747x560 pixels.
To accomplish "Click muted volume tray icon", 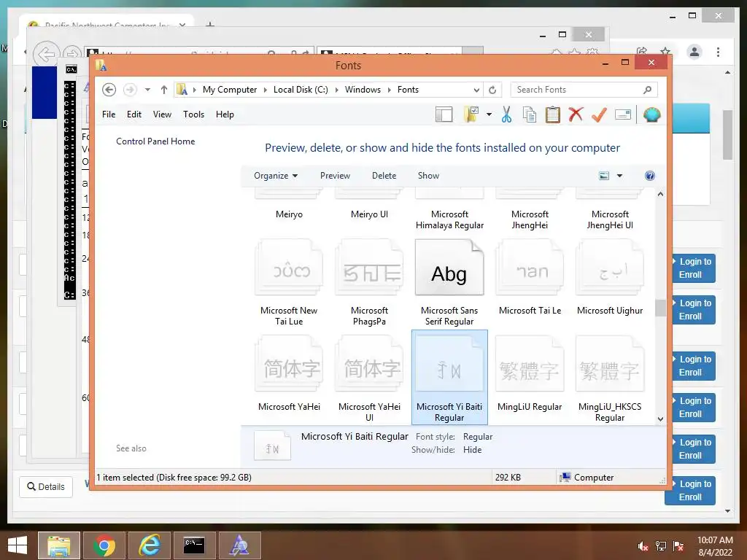I will tap(643, 546).
